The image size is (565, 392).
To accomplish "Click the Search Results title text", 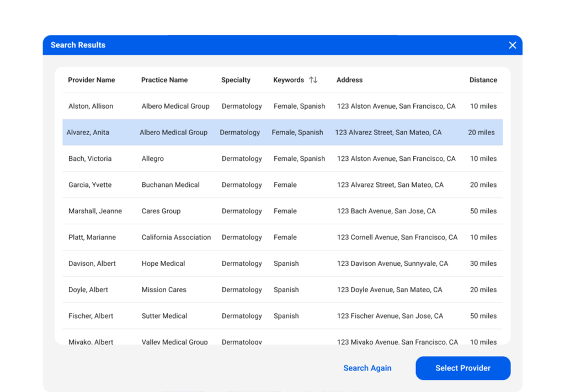I will click(x=78, y=45).
